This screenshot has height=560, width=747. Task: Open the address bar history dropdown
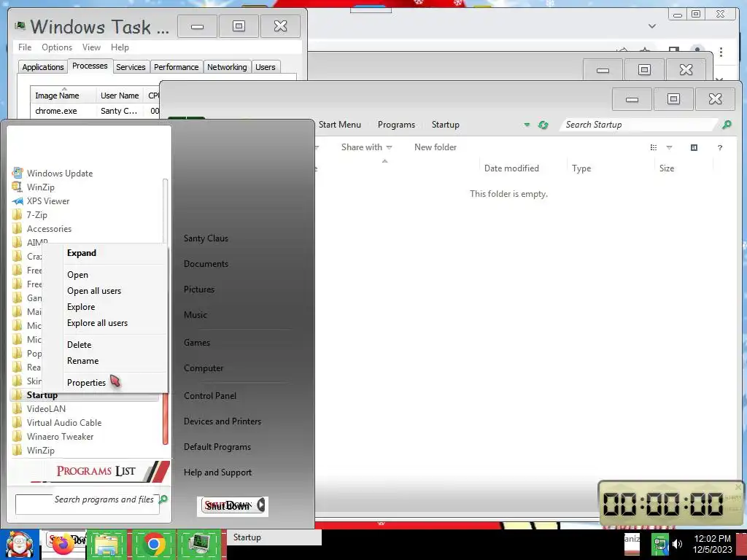(x=527, y=125)
